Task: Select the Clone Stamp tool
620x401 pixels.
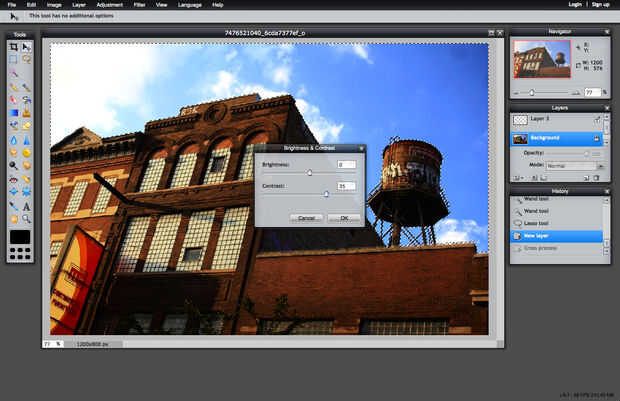Action: (26, 113)
